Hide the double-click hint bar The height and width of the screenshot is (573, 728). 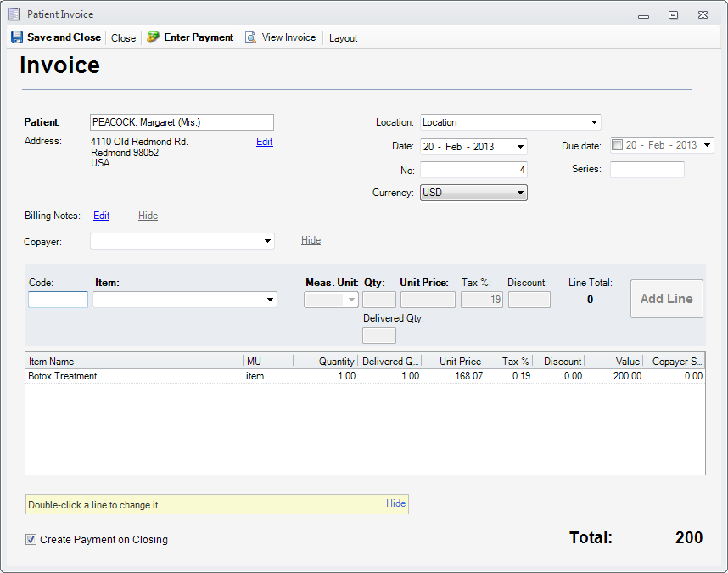[x=395, y=503]
